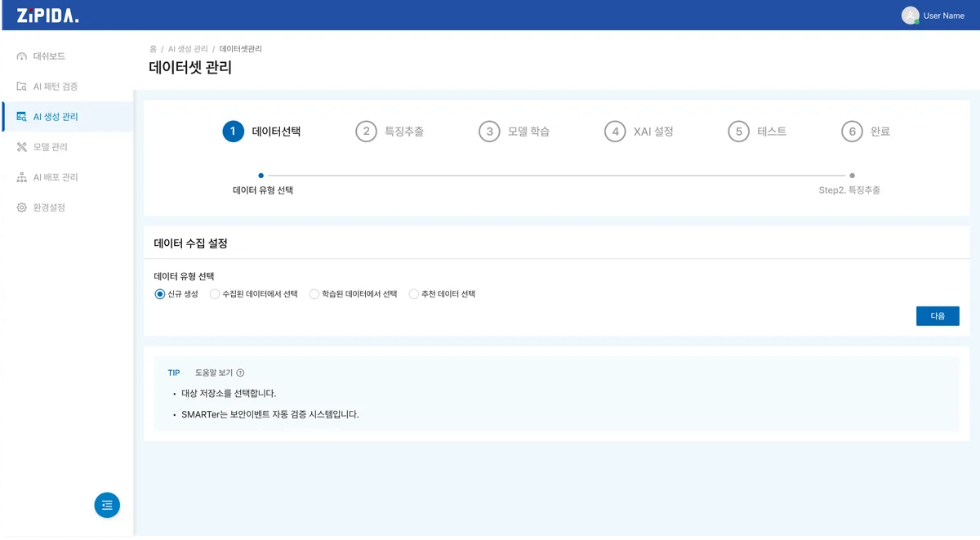The width and height of the screenshot is (980, 540).
Task: Click 'SMARTer는 보안이벤트 자동 검증' tip text
Action: (270, 415)
